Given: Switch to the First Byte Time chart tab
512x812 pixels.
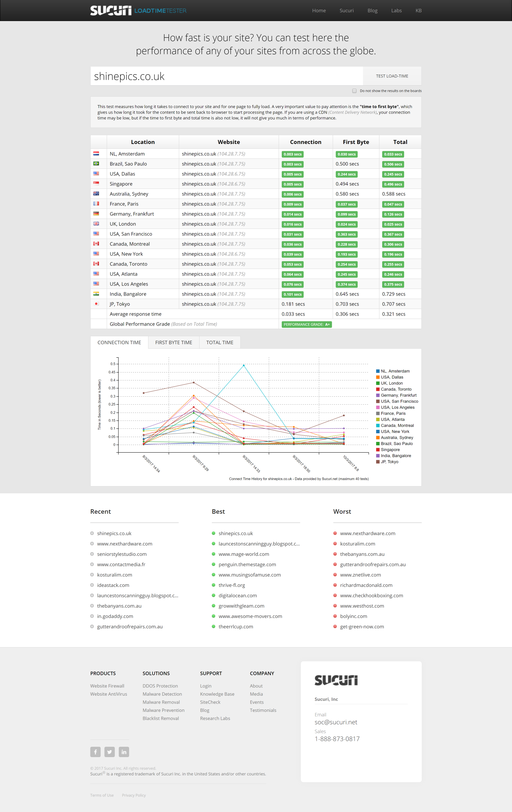Looking at the screenshot, I should (x=174, y=342).
